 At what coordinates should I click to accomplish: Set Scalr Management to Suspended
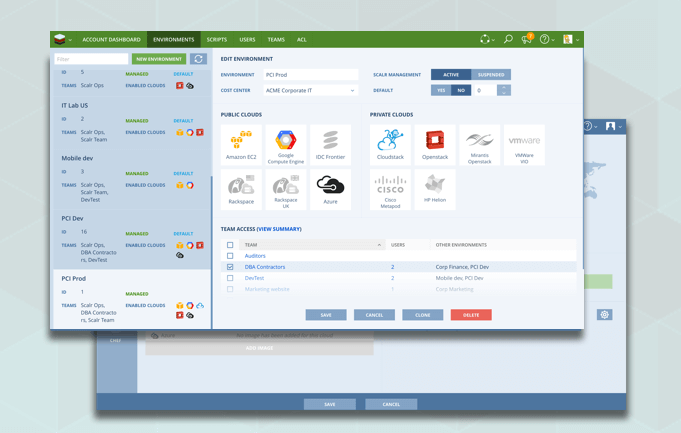[491, 74]
